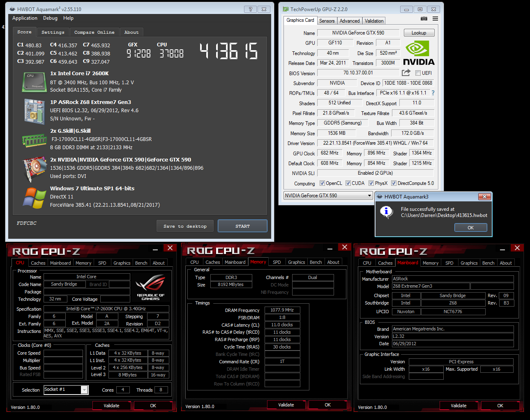Click the Instructions field listing MMX, SSE
530x420 pixels.
106,333
